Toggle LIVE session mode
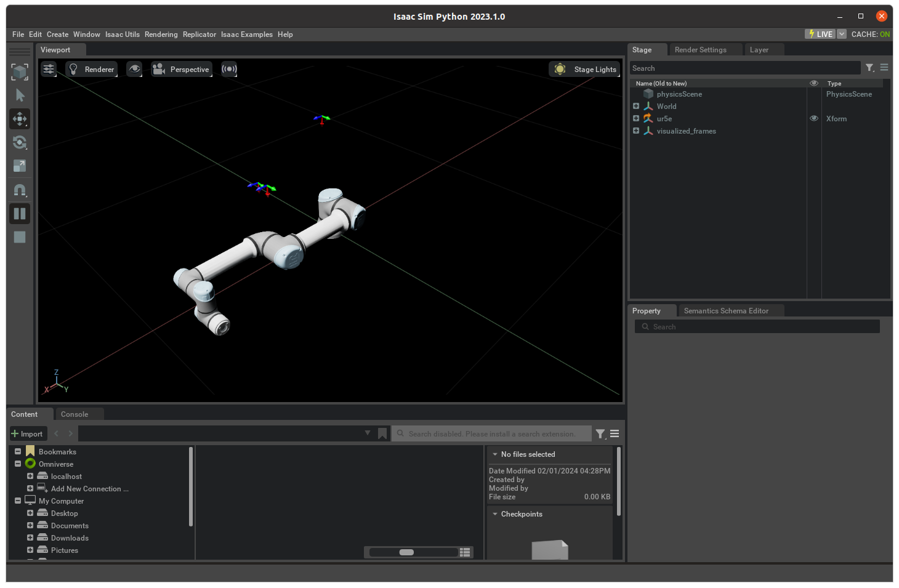 click(820, 34)
